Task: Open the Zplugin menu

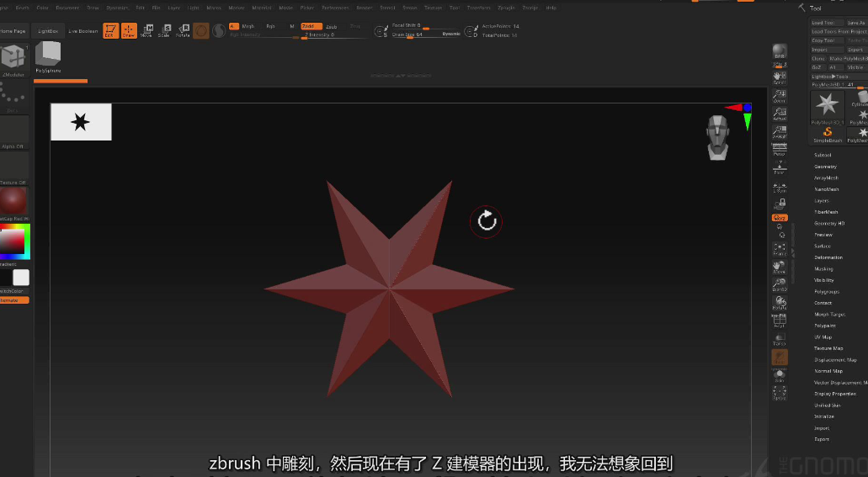Action: (x=507, y=8)
